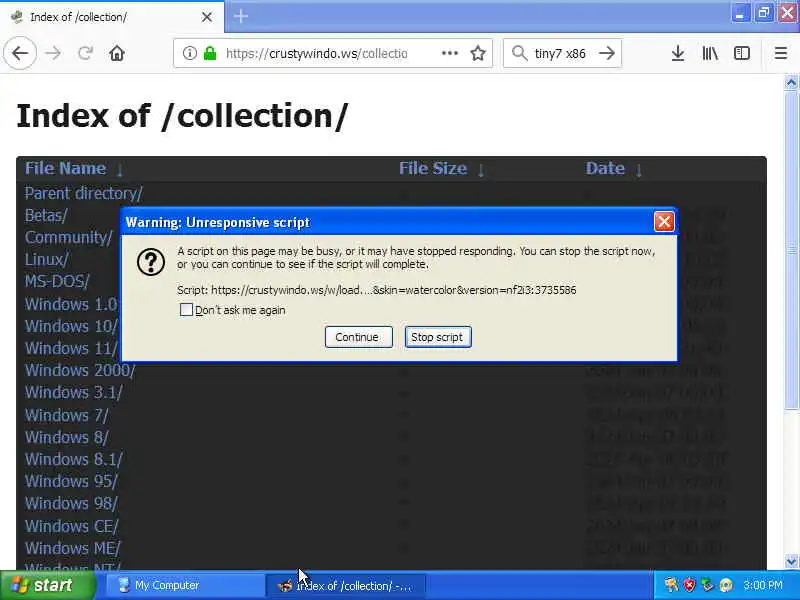Open a new tab with the plus button
Image resolution: width=800 pixels, height=600 pixels.
241,16
